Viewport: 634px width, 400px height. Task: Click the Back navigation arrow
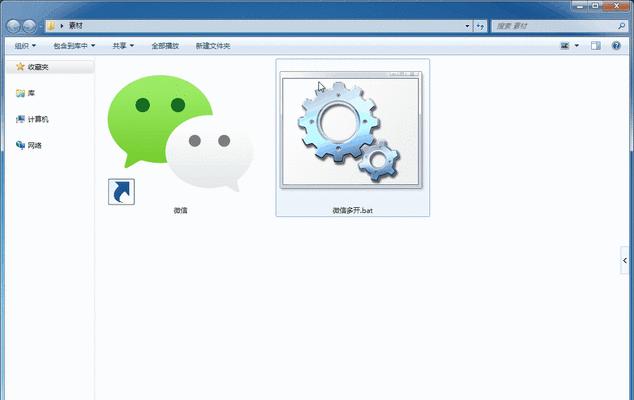13,26
